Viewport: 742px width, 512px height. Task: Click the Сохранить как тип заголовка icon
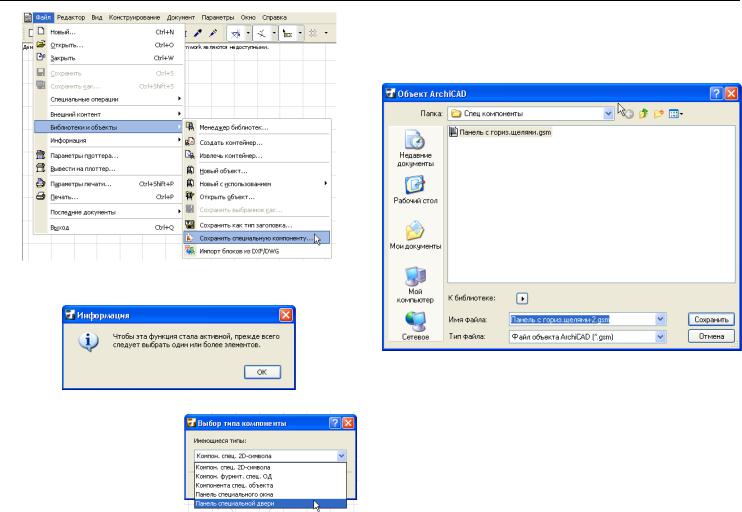pos(190,225)
